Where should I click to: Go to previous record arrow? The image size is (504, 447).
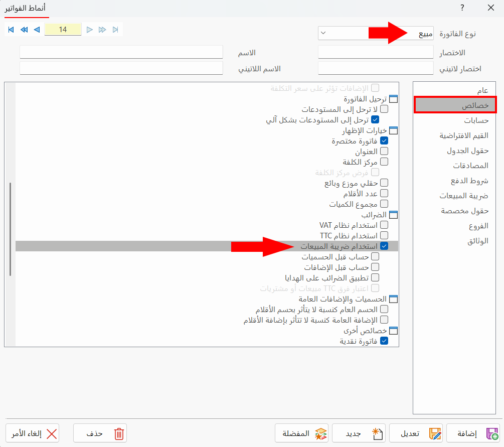click(x=37, y=30)
